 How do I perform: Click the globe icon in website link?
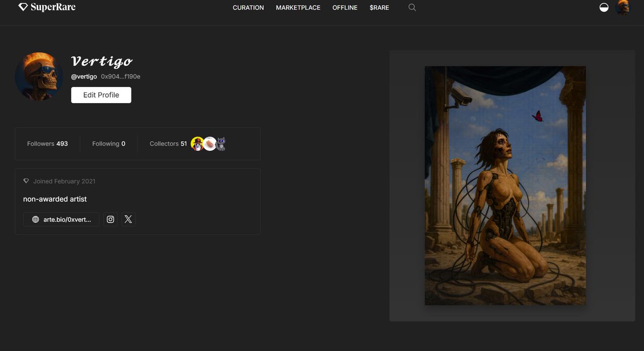[35, 220]
